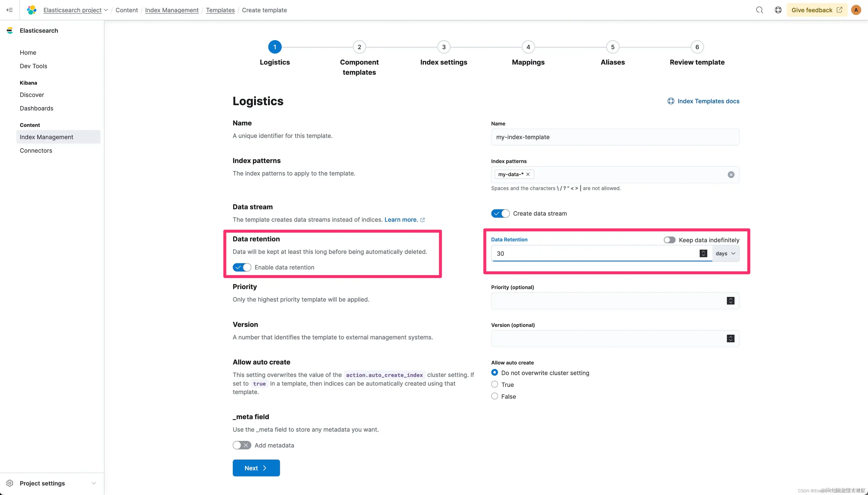This screenshot has width=868, height=495.
Task: Open Index Templates docs link
Action: [x=708, y=101]
